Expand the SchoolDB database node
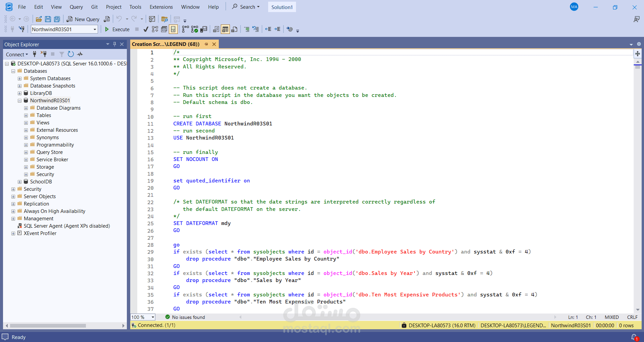 pos(19,182)
